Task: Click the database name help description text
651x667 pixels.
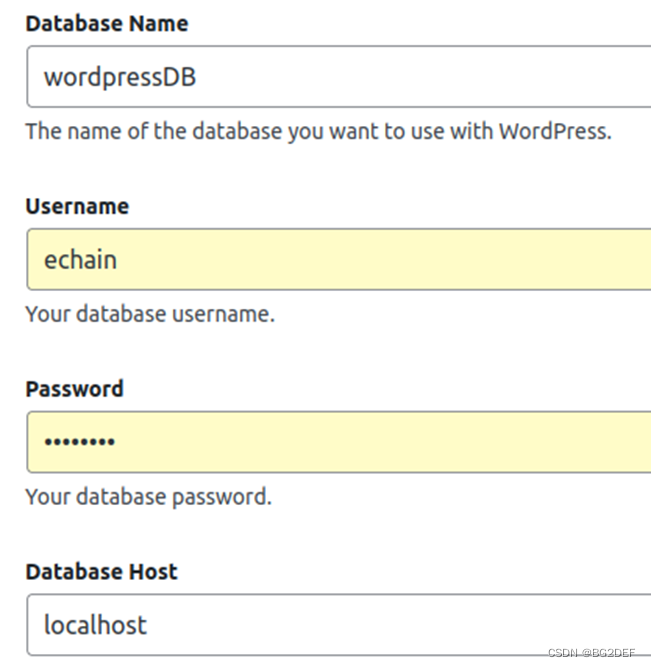Action: pos(317,131)
